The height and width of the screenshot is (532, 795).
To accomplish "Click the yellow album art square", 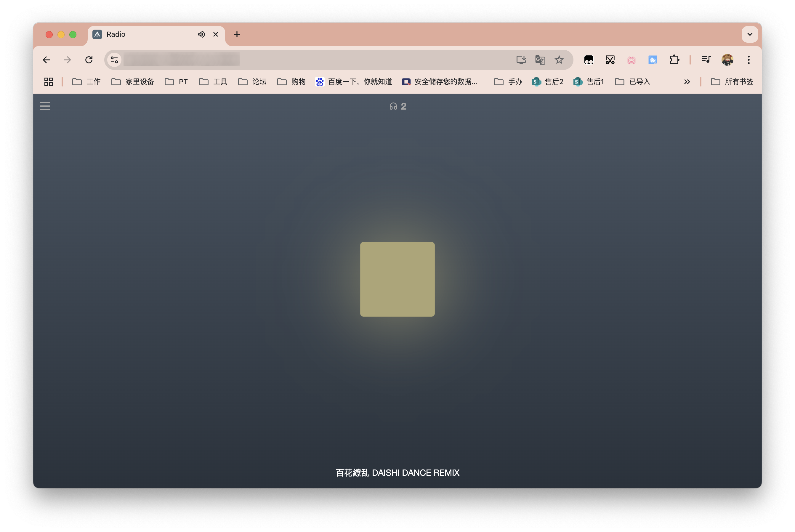I will pos(397,279).
